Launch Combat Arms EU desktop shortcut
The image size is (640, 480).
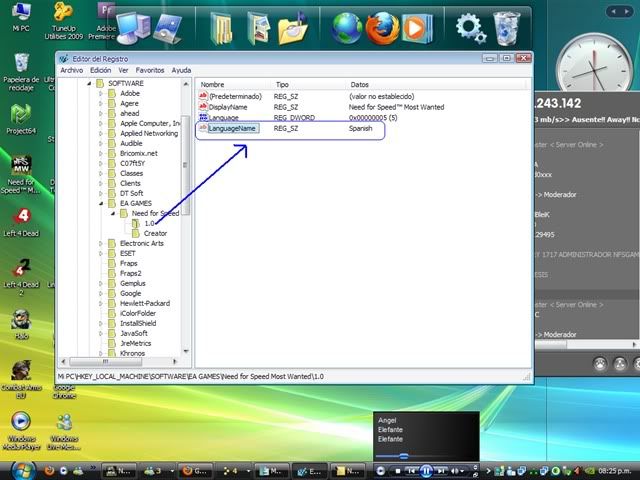[21, 380]
